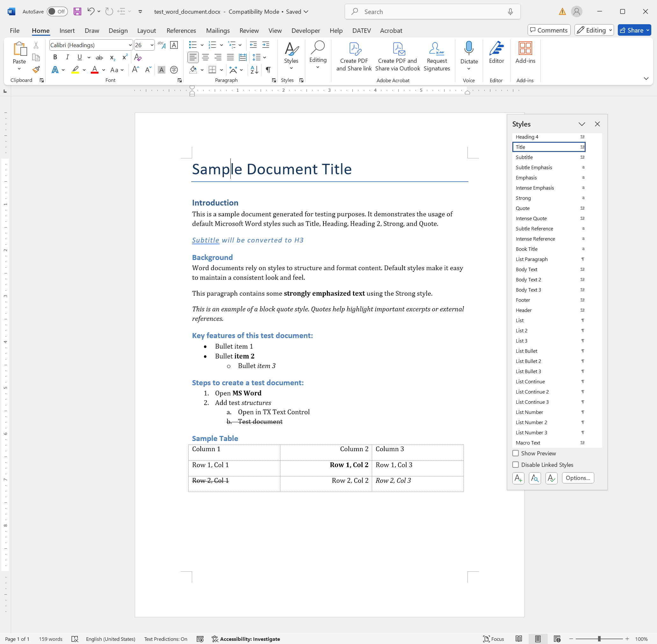Open the DATEV ribbon tab

point(361,31)
